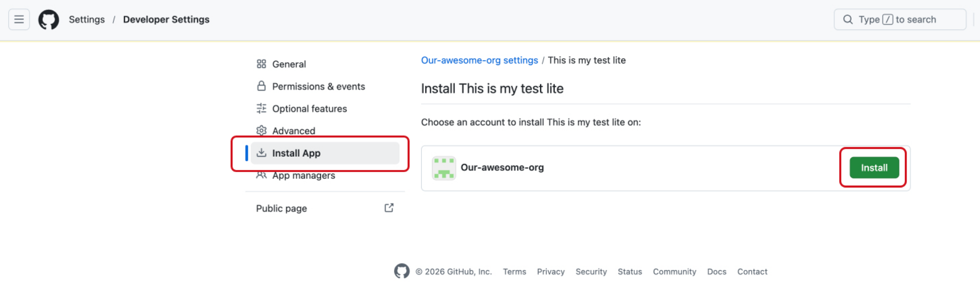Click Settings in the header breadcrumb
This screenshot has width=980, height=289.
coord(86,19)
